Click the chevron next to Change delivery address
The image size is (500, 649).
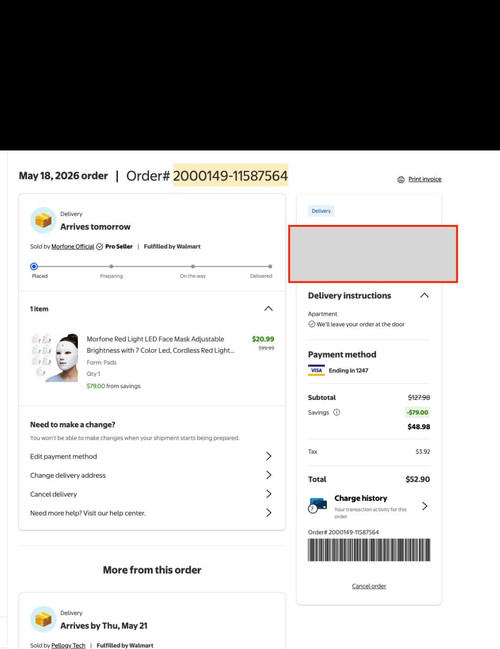pyautogui.click(x=268, y=475)
